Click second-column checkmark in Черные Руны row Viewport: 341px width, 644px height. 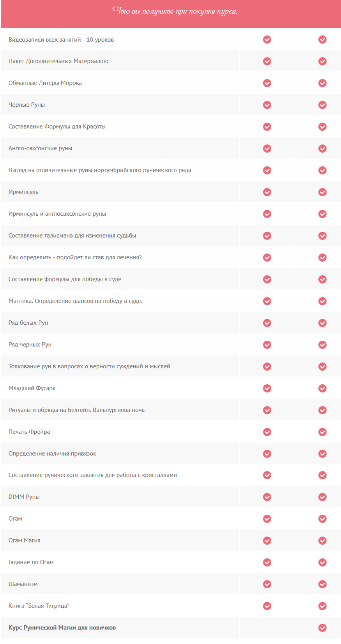pyautogui.click(x=322, y=105)
